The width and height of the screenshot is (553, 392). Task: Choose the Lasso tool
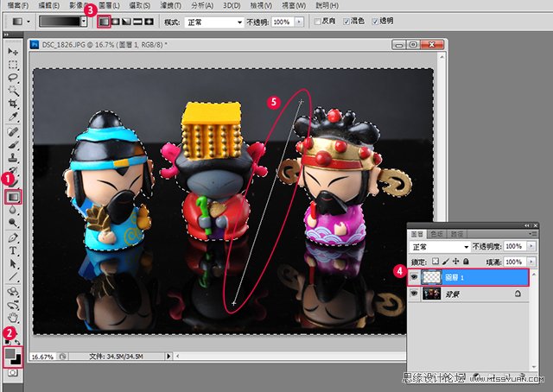[x=13, y=78]
